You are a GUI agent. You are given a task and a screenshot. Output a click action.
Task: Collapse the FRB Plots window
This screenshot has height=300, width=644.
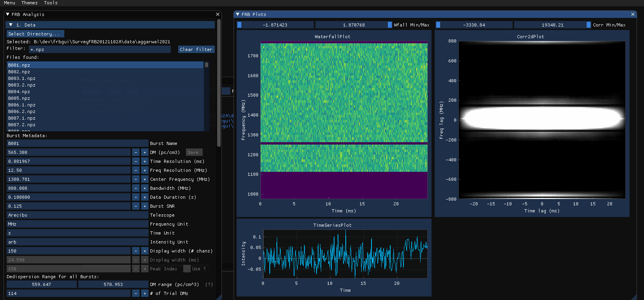[x=238, y=14]
